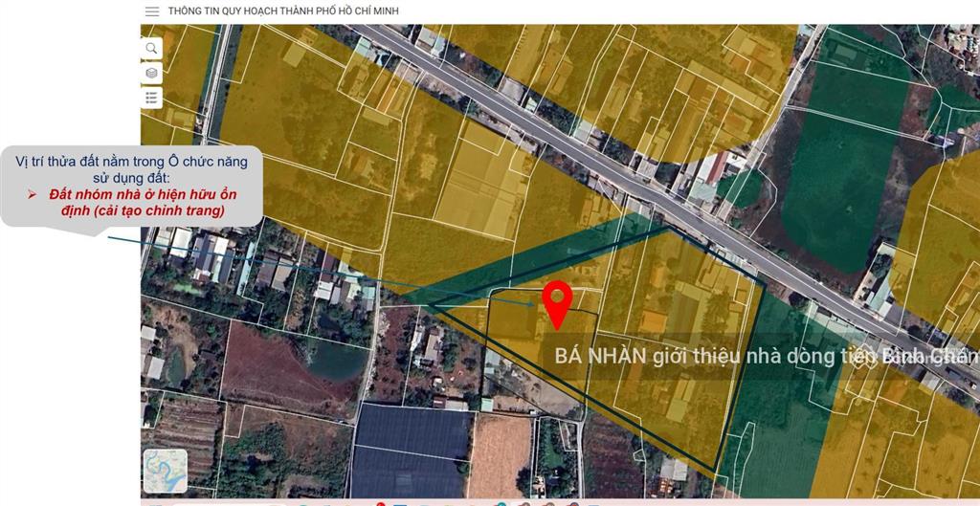Screen dimensions: 980x506
Task: Open the map layers panel
Action: [151, 73]
